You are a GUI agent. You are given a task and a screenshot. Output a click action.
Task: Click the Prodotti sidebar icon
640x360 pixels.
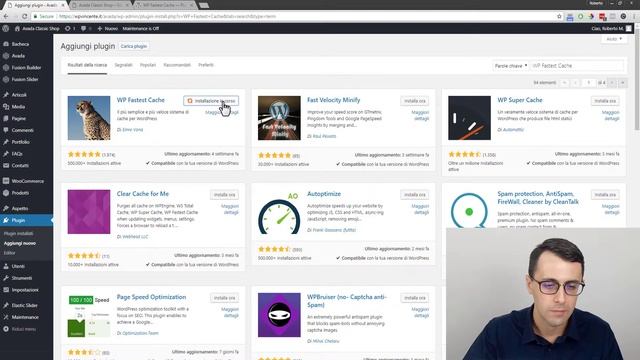pyautogui.click(x=6, y=193)
